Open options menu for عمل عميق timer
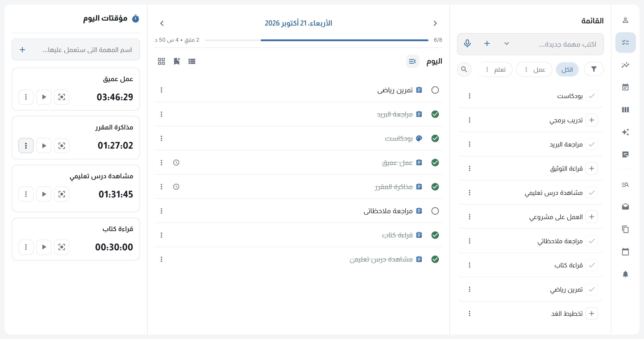The width and height of the screenshot is (644, 339). [x=26, y=97]
